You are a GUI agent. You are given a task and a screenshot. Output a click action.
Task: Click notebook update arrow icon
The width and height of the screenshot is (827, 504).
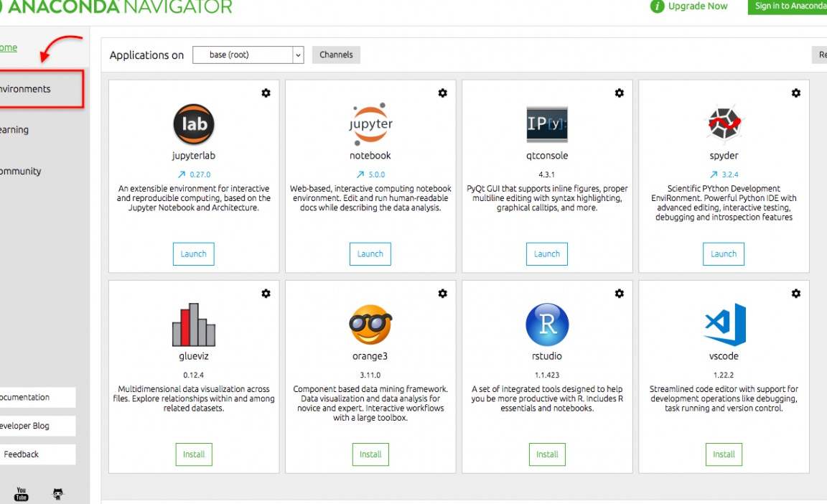[360, 174]
